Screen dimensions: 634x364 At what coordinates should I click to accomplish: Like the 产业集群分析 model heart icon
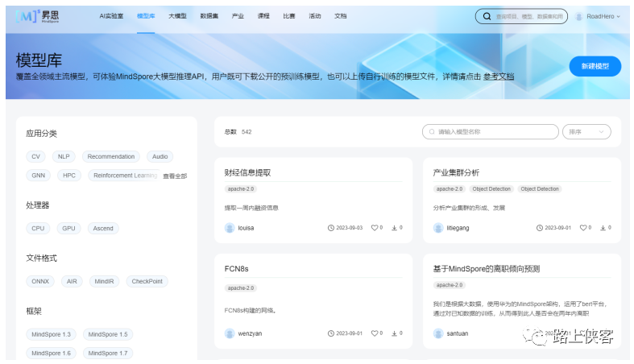[583, 228]
